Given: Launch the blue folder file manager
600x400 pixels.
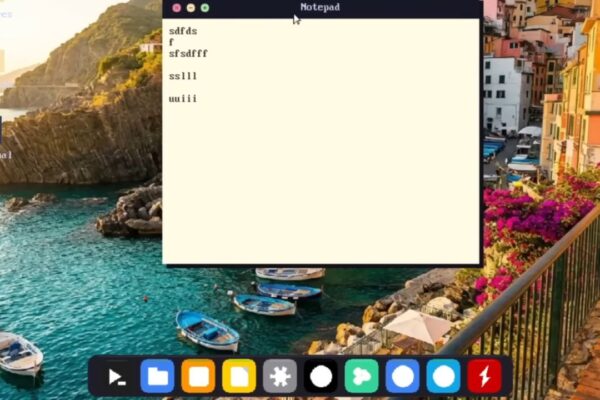Looking at the screenshot, I should tap(157, 377).
